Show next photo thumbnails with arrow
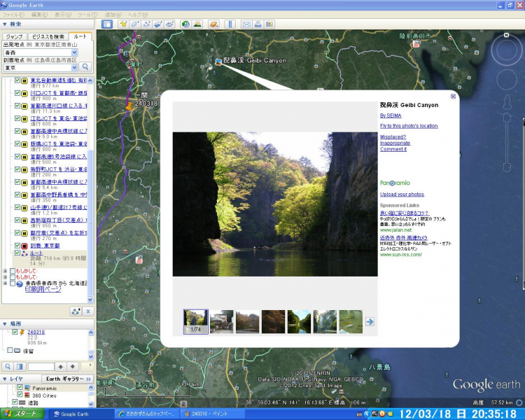The width and height of the screenshot is (525, 420). click(370, 321)
